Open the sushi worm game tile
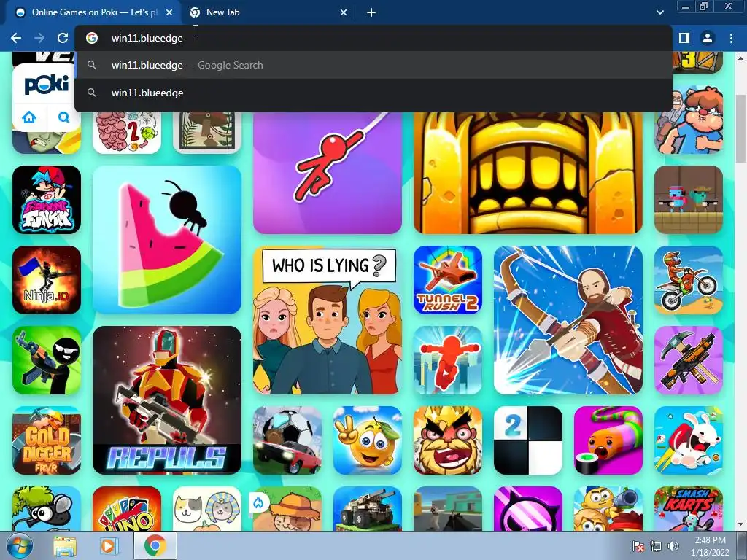This screenshot has width=747, height=560. (x=608, y=440)
